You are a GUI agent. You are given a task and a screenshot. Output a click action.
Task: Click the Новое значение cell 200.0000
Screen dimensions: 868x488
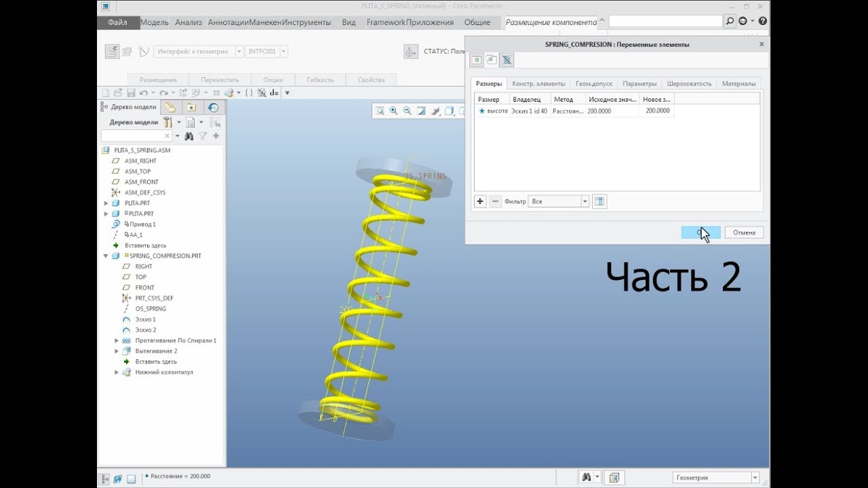[x=657, y=110]
